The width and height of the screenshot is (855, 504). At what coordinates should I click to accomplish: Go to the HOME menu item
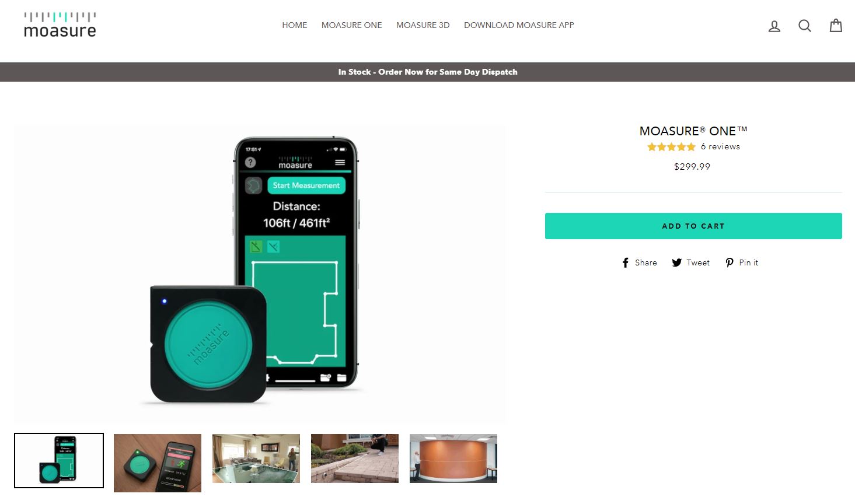(x=295, y=25)
